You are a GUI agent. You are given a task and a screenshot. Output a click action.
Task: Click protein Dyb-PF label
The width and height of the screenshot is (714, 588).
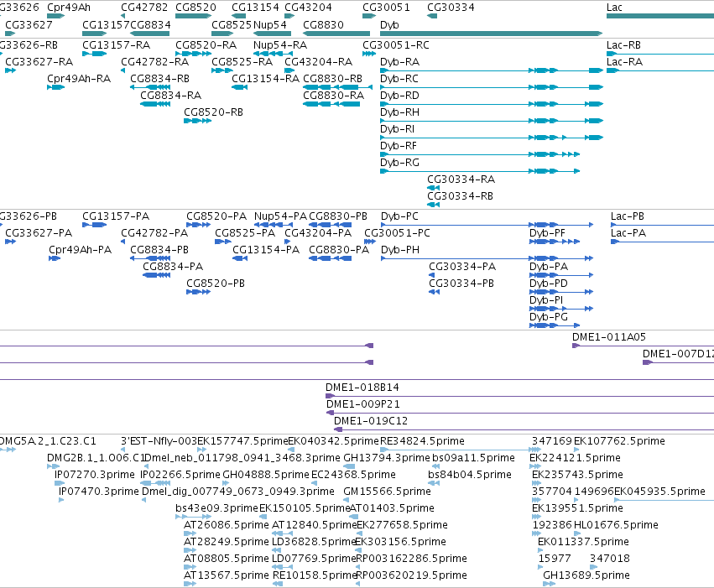(x=547, y=233)
